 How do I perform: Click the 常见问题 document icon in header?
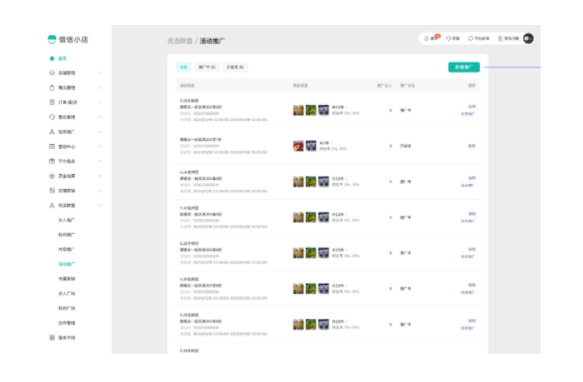(x=500, y=38)
